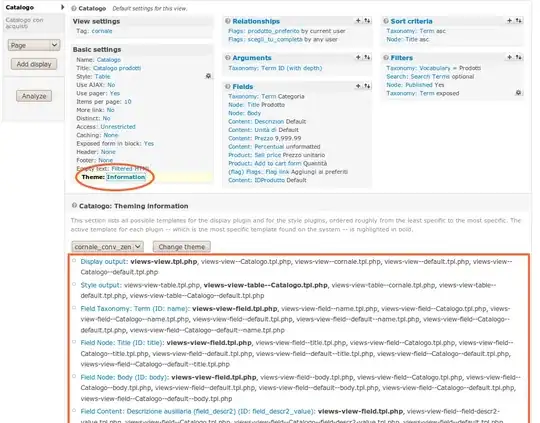
Task: Click help icon beside Catalogo default settings
Action: (74, 8)
